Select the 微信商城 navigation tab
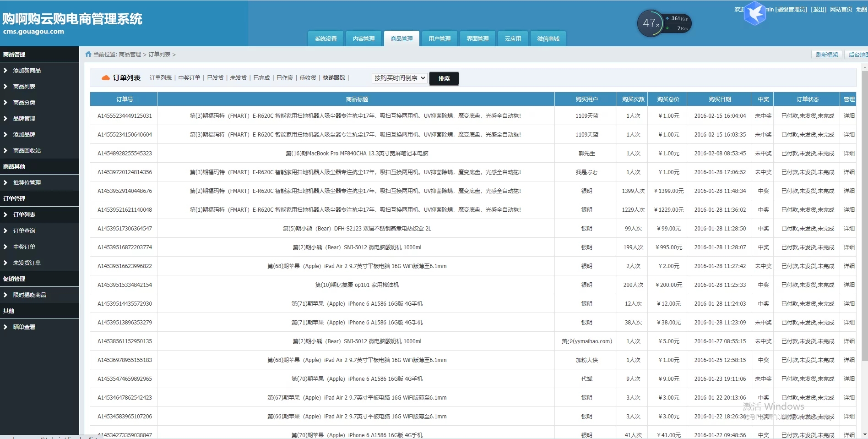The image size is (868, 439). pos(548,39)
